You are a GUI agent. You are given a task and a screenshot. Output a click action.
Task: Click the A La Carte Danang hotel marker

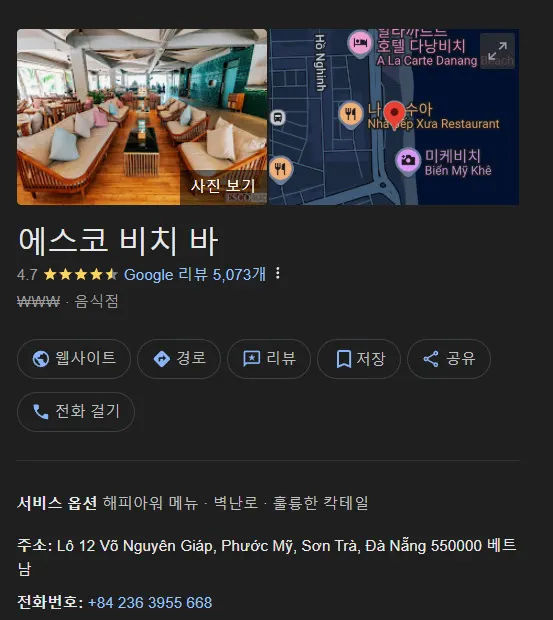point(360,43)
